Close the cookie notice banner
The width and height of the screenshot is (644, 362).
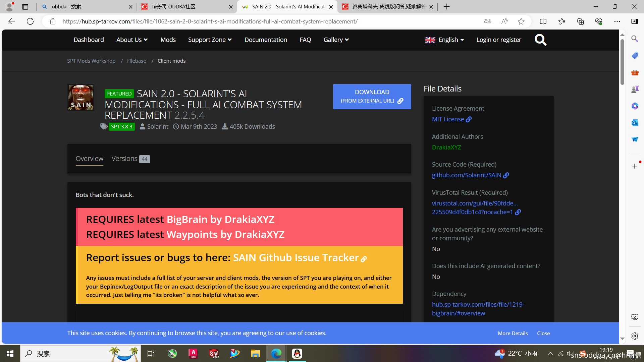pyautogui.click(x=543, y=333)
